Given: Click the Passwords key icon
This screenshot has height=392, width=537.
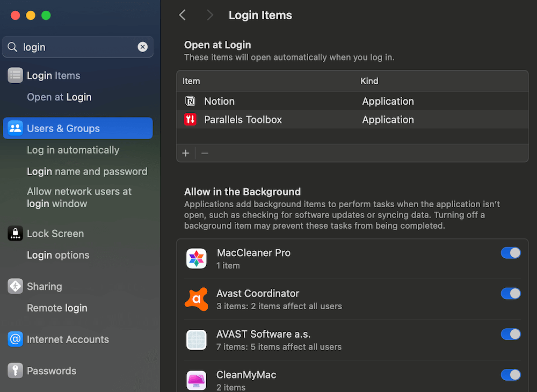Looking at the screenshot, I should coord(15,371).
